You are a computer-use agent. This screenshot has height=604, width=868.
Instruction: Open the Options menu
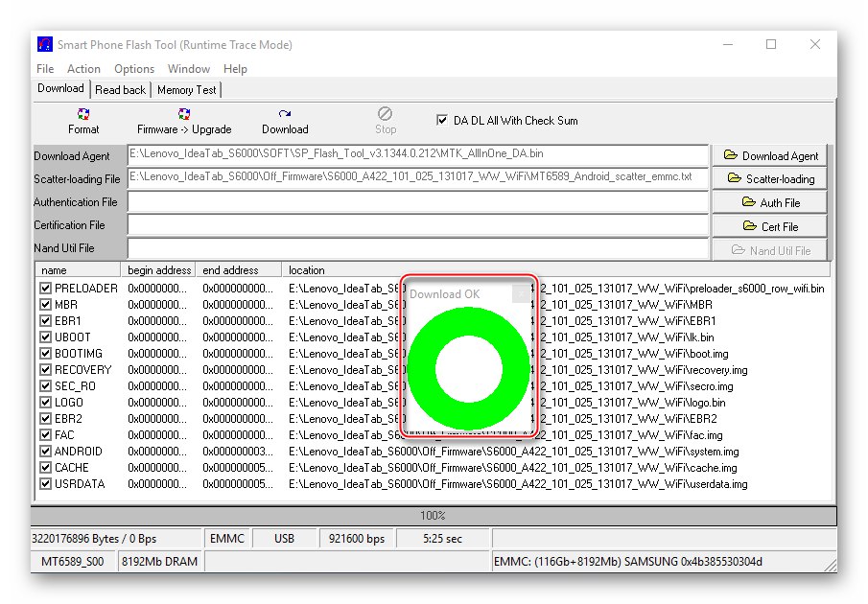(133, 68)
